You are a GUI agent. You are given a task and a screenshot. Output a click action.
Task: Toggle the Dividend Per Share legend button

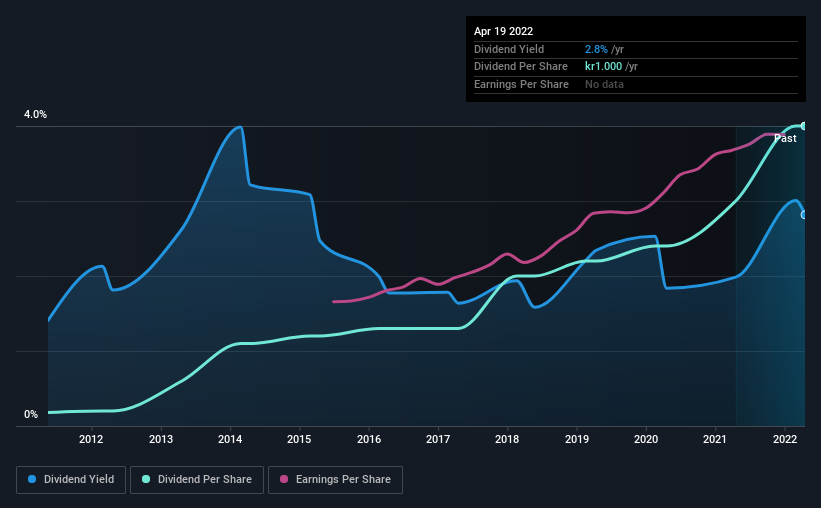(197, 480)
